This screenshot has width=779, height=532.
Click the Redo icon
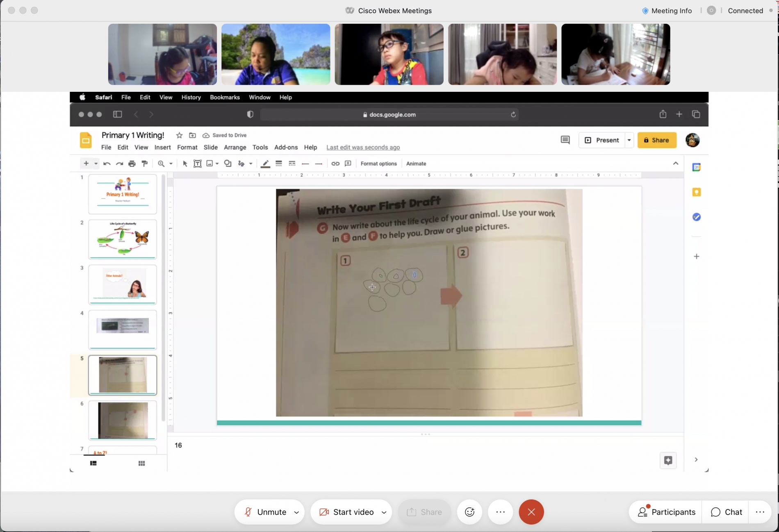[x=119, y=164]
